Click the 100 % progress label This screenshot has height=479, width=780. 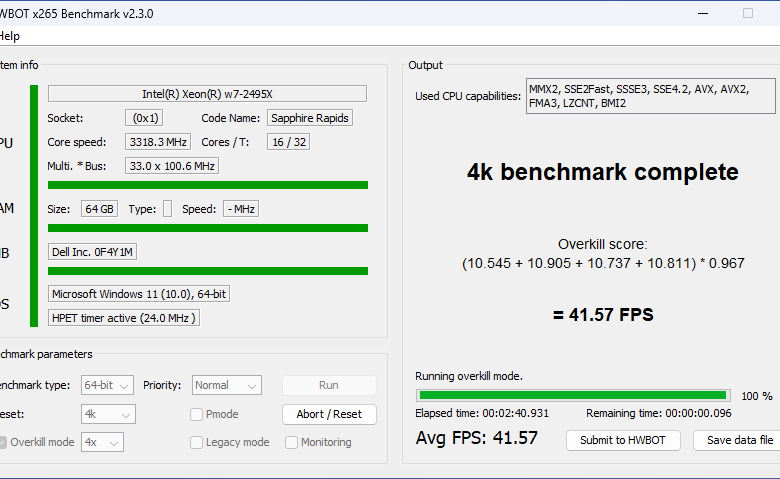757,396
